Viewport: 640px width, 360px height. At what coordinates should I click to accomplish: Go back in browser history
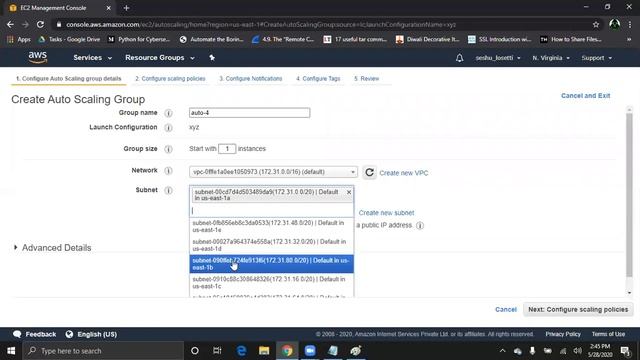tap(10, 24)
